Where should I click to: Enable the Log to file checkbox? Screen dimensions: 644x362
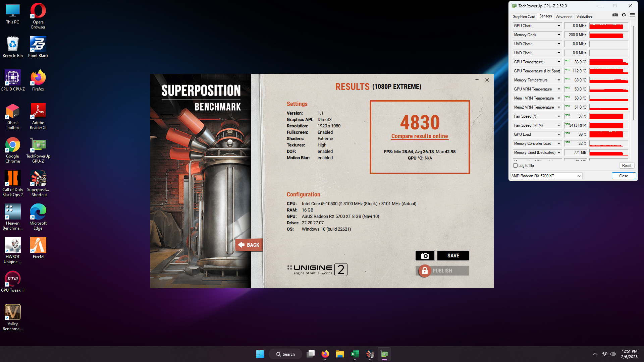(x=516, y=166)
